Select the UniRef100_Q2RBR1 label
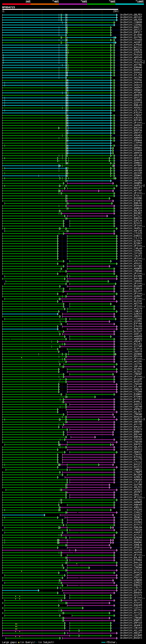The height and width of the screenshot is (644, 146). tap(131, 100)
